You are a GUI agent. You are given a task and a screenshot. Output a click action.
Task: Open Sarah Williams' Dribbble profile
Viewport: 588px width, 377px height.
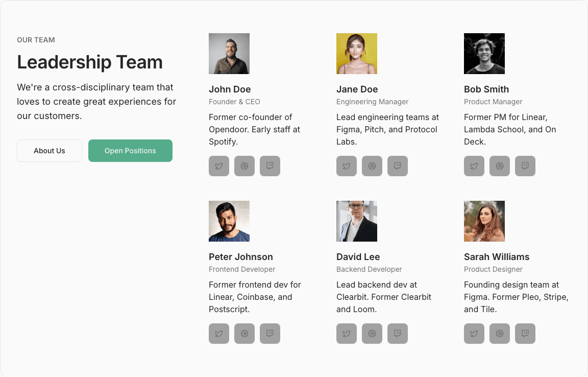click(499, 333)
